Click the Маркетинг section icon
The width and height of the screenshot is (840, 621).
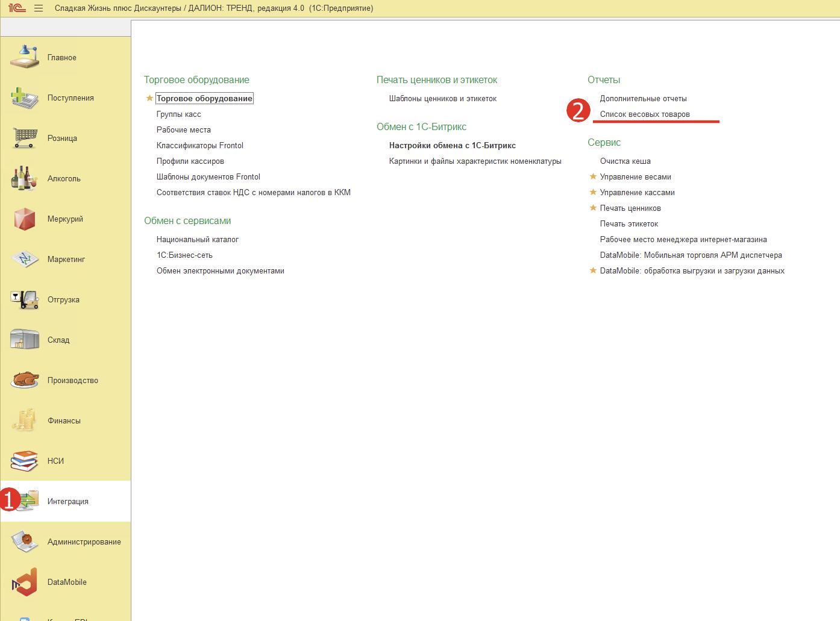(x=25, y=259)
